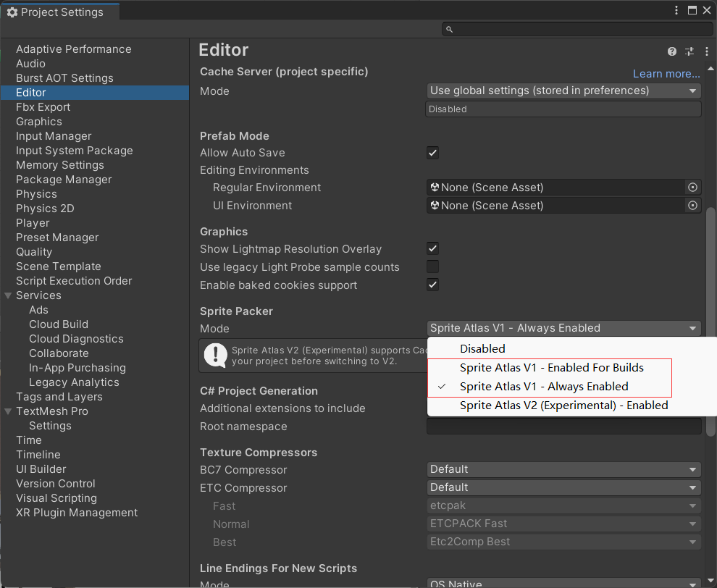Toggle Show Lightmap Resolution Overlay checkbox

pyautogui.click(x=432, y=248)
